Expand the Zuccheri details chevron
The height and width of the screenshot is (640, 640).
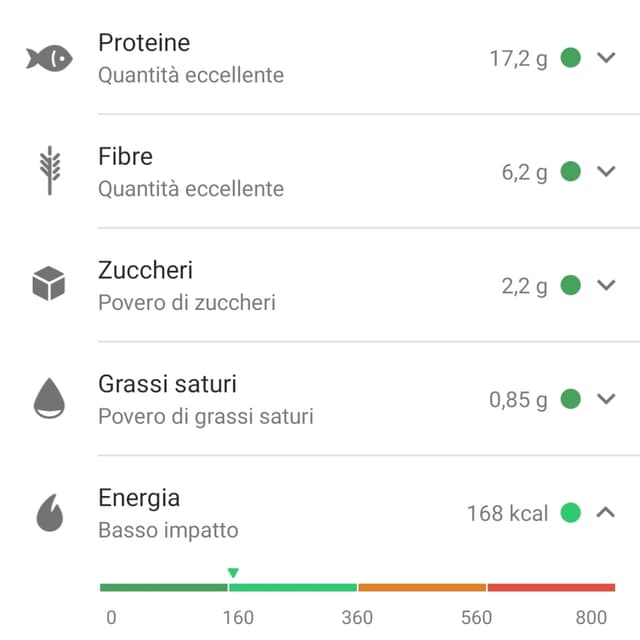tap(606, 284)
